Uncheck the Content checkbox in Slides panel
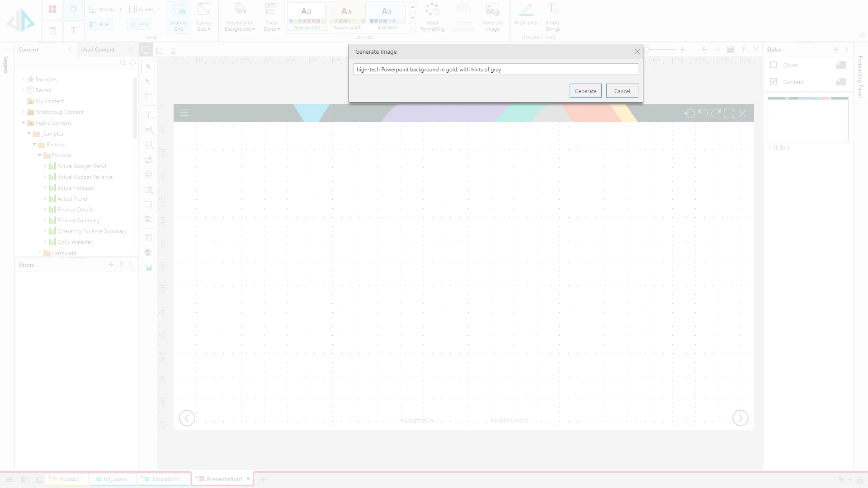The height and width of the screenshot is (488, 868). (774, 82)
